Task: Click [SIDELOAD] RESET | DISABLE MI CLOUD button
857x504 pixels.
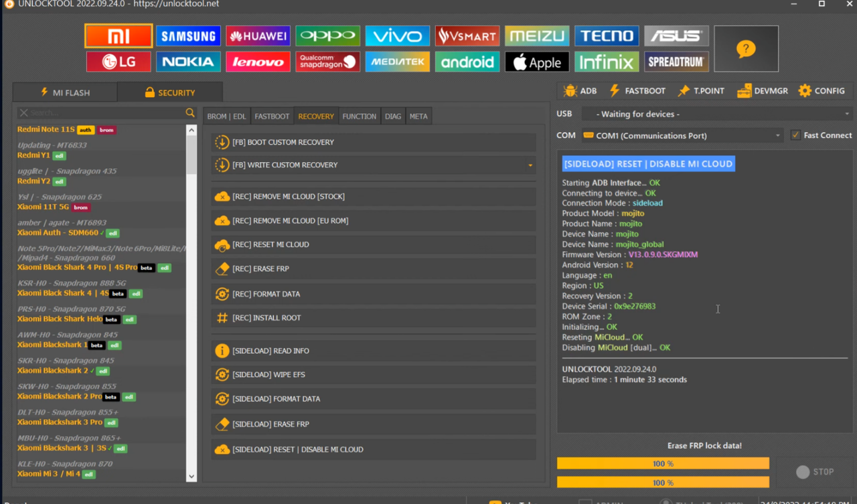Action: pyautogui.click(x=374, y=450)
